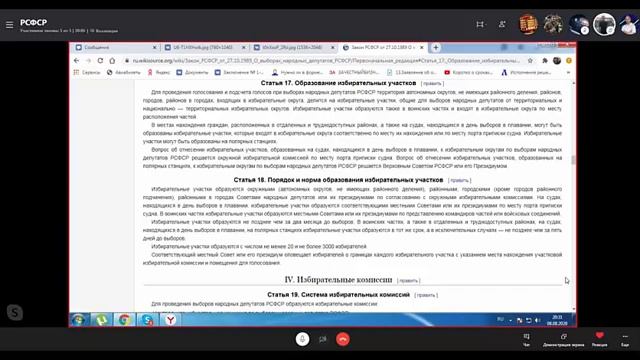Click the Статья 19. Система избирательных комиссий heading
Screen dimensions: 640x360
pyautogui.click(x=338, y=295)
